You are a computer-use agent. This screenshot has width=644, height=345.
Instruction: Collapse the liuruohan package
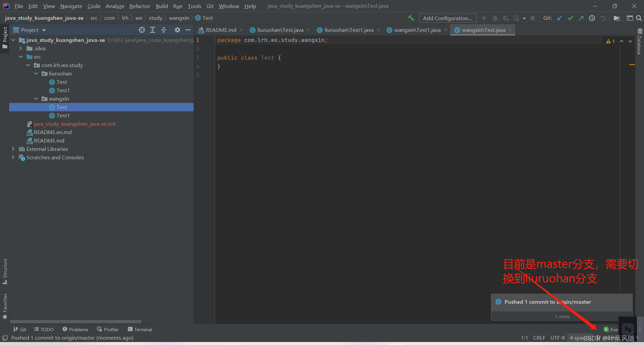pyautogui.click(x=36, y=73)
